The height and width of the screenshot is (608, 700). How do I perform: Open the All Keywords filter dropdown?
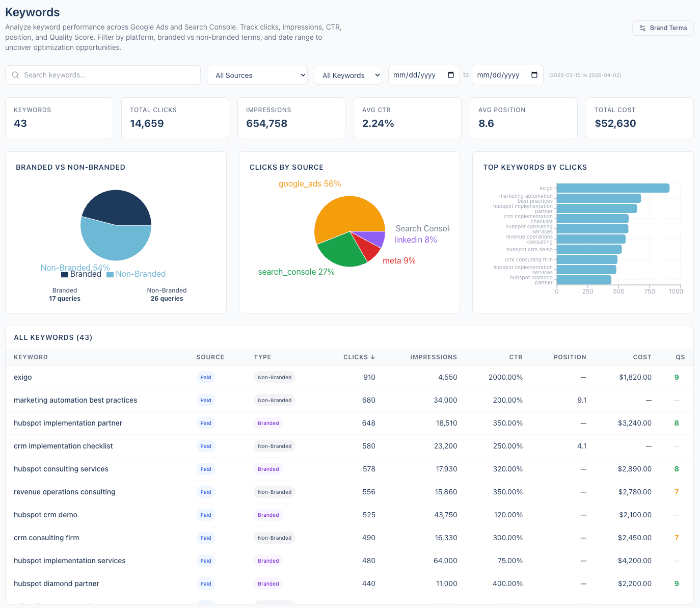(x=348, y=75)
